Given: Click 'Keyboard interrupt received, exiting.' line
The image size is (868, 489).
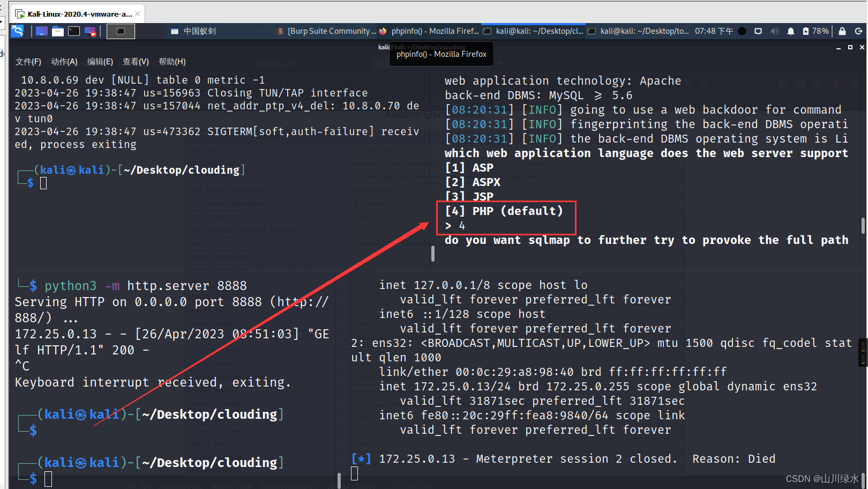Looking at the screenshot, I should coord(153,382).
